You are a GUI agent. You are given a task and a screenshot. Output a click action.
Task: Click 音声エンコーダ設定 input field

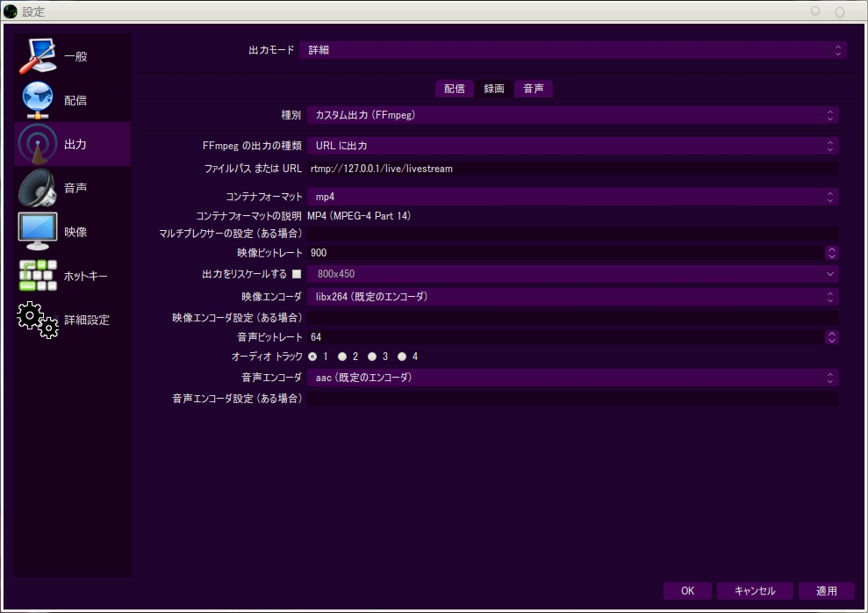click(x=573, y=399)
